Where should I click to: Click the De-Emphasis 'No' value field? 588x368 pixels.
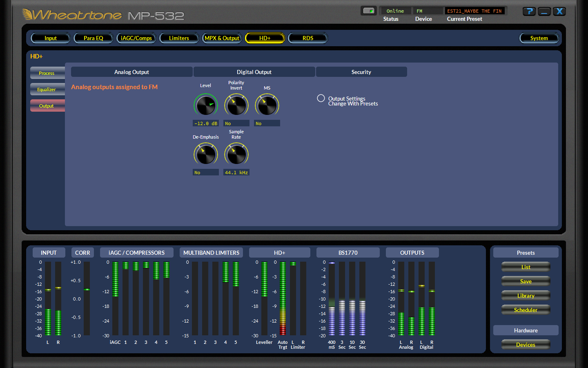coord(206,172)
